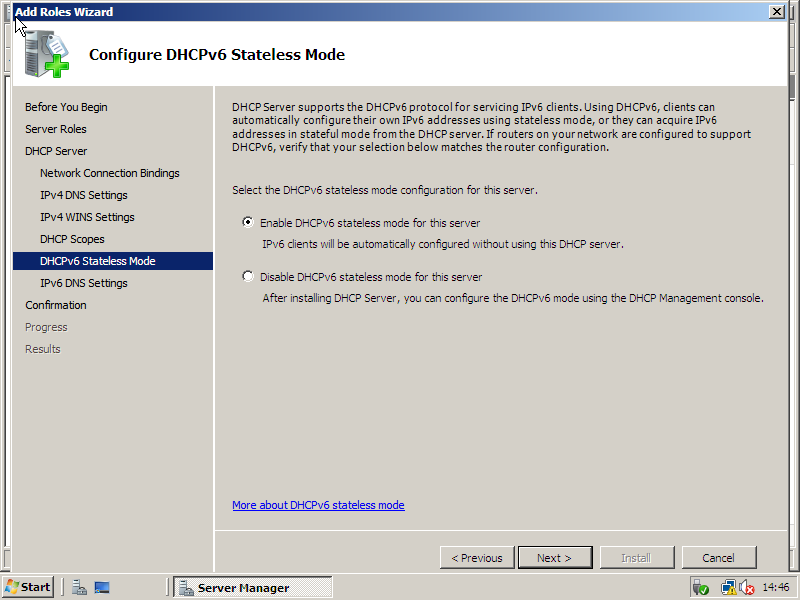
Task: Open IPv4 WINS Settings step
Action: click(87, 217)
